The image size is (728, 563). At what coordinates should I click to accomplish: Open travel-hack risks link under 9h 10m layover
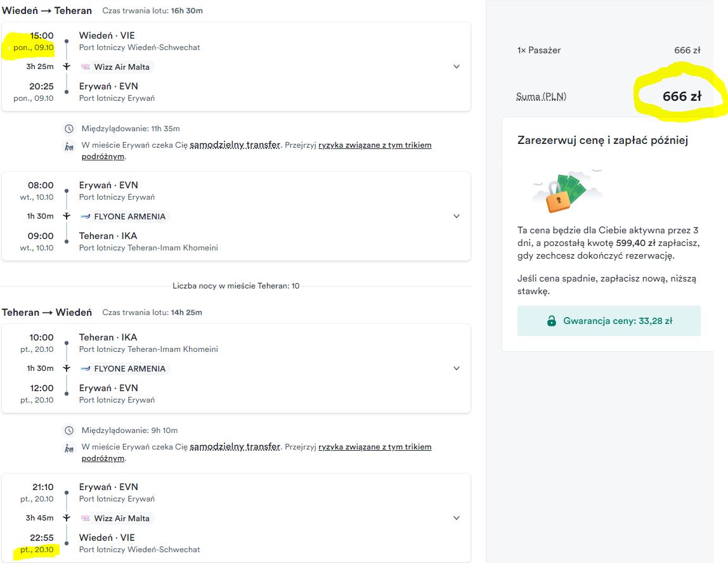257,453
